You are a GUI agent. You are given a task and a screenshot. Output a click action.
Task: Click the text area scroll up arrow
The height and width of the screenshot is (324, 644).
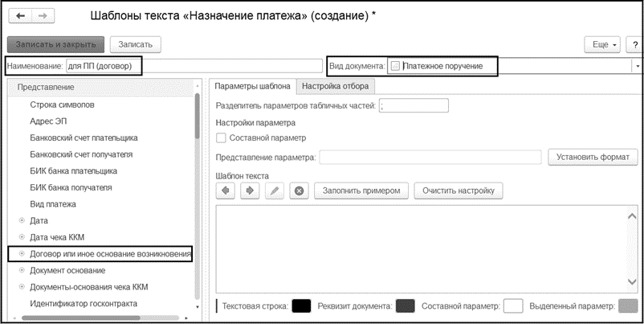[x=633, y=215]
